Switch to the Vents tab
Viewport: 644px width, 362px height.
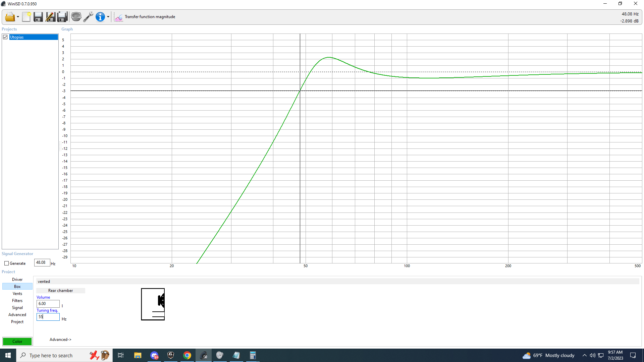pos(17,294)
